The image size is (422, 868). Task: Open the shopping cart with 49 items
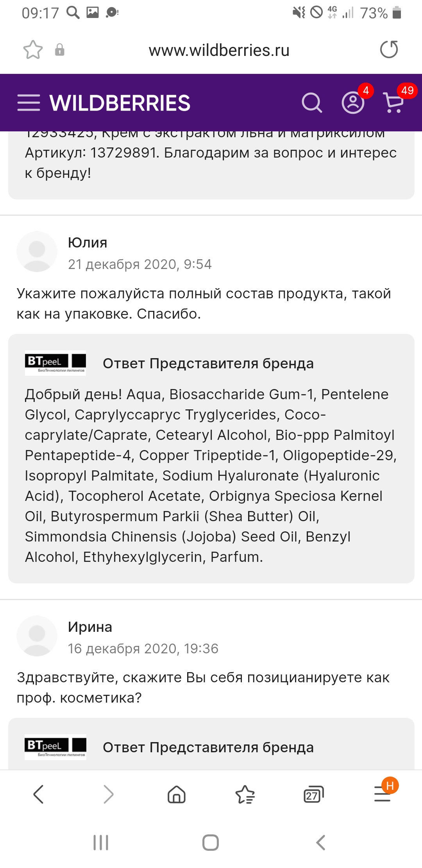click(x=394, y=102)
